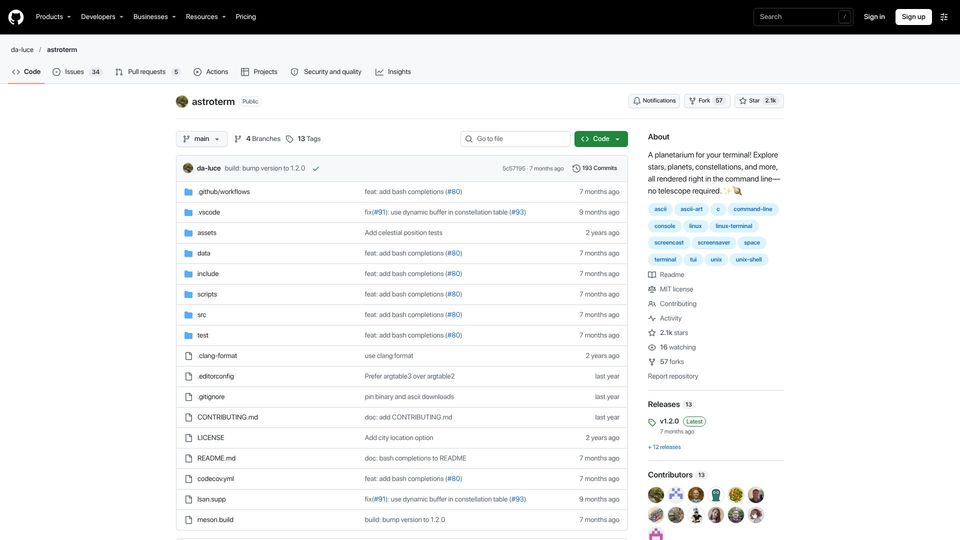The image size is (960, 540).
Task: Open the ascii-art topic tag
Action: coord(691,209)
